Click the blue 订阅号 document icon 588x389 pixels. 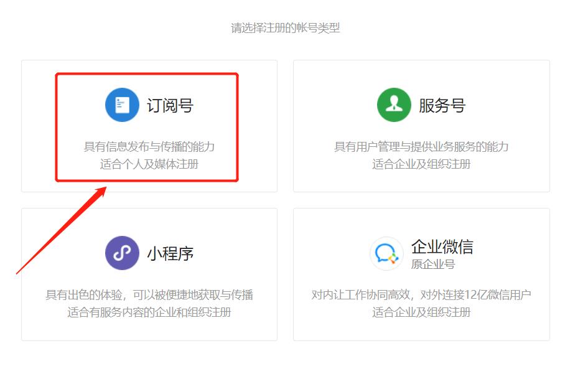(x=122, y=105)
